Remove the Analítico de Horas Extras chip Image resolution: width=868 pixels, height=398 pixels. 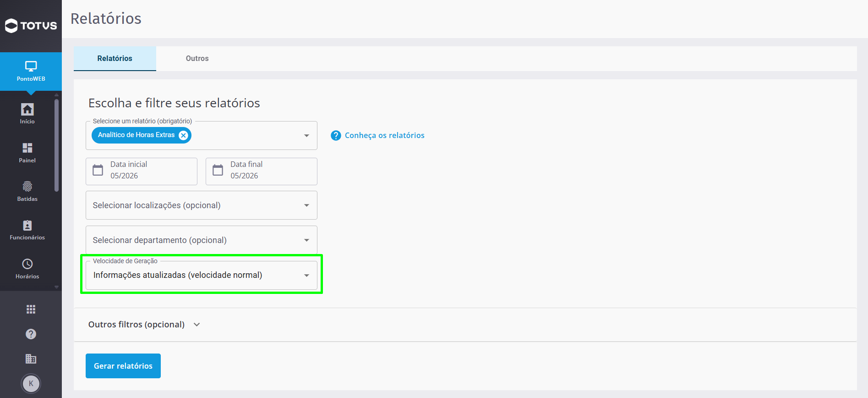pyautogui.click(x=183, y=135)
